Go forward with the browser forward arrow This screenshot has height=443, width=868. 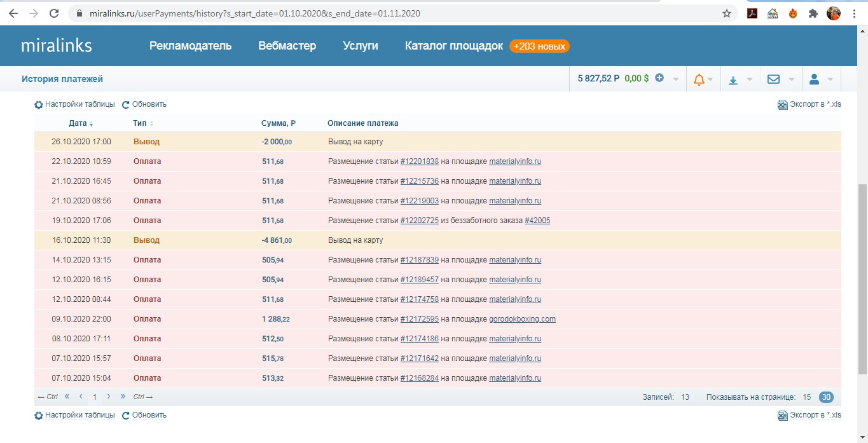34,13
